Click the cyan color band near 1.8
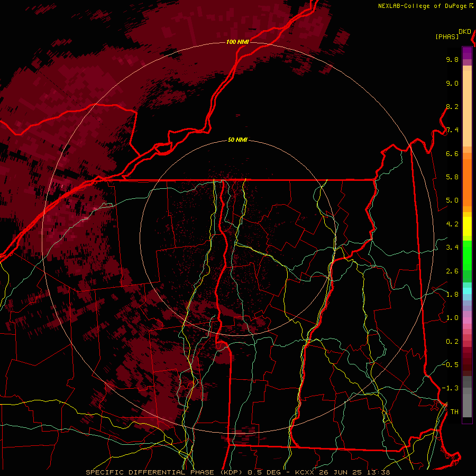Viewport: 476px width, 476px height. click(x=467, y=291)
